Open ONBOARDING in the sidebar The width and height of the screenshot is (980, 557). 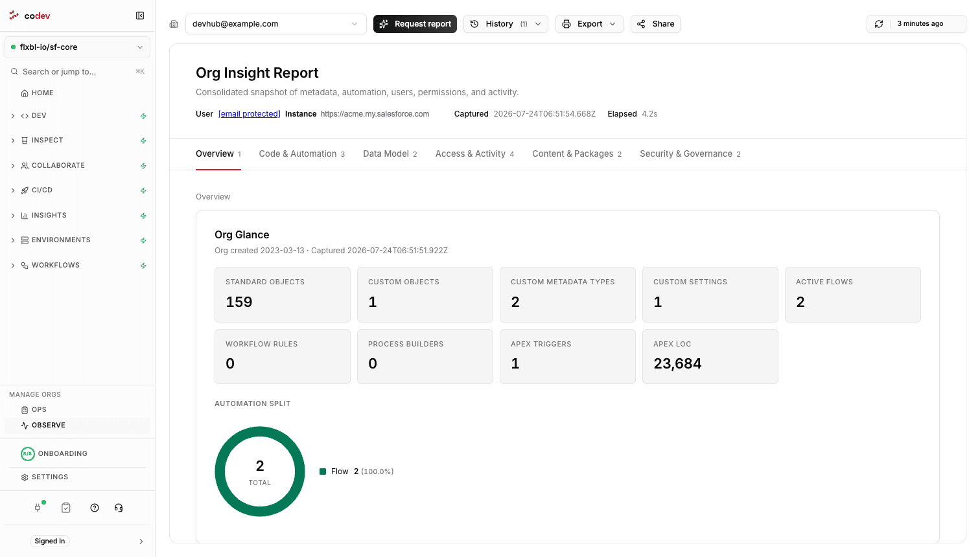(62, 454)
